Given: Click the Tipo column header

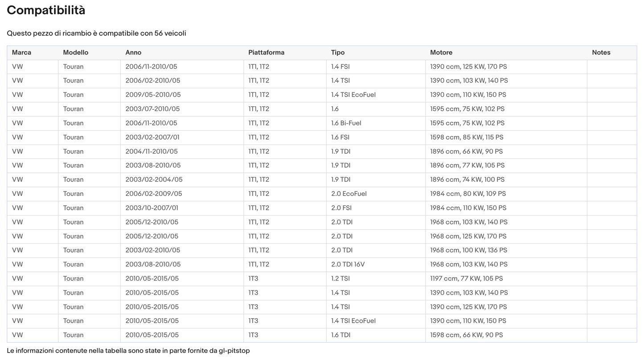Looking at the screenshot, I should (x=338, y=53).
